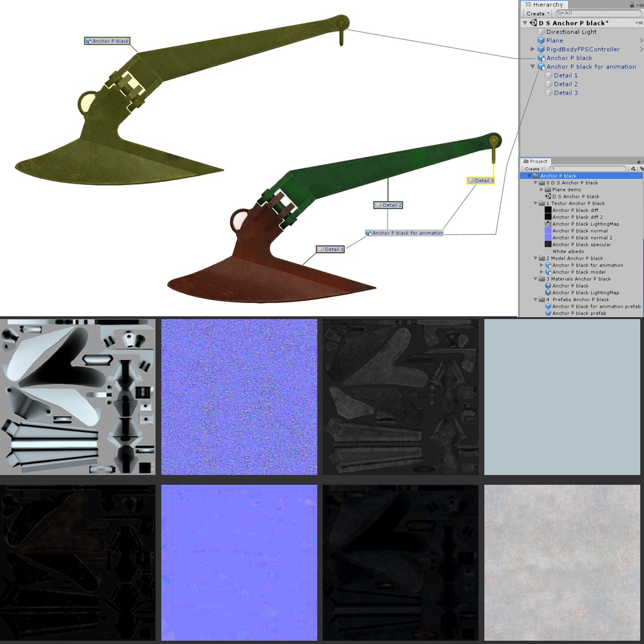
Task: Click the Hierarchy search field
Action: tap(599, 14)
